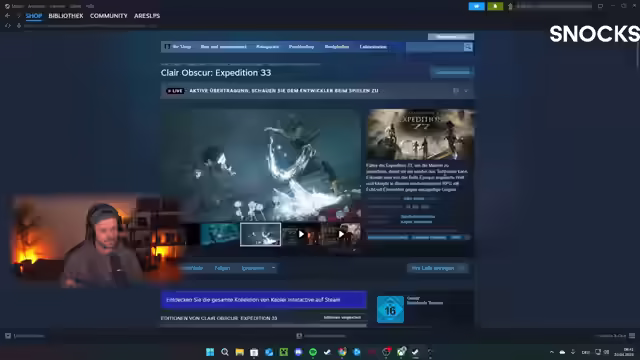Toggle Ignorieren for this game
This screenshot has height=360, width=640.
[253, 268]
